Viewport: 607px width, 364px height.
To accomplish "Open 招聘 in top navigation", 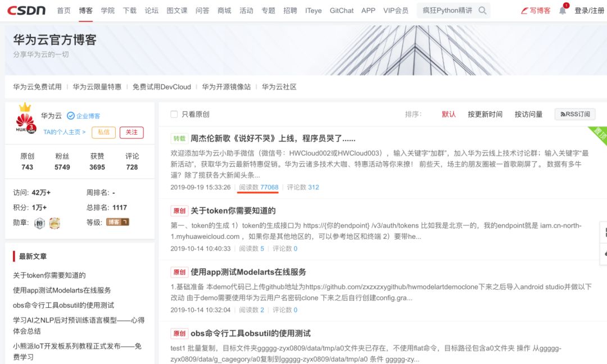I will point(291,11).
